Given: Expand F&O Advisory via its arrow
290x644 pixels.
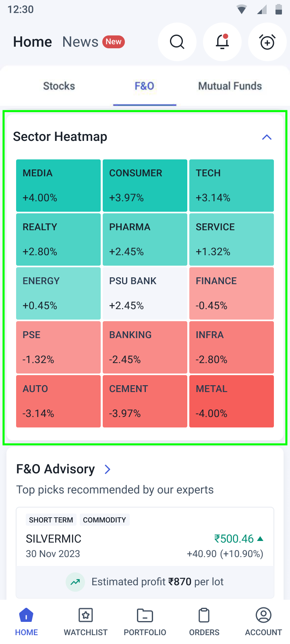Looking at the screenshot, I should tap(108, 469).
